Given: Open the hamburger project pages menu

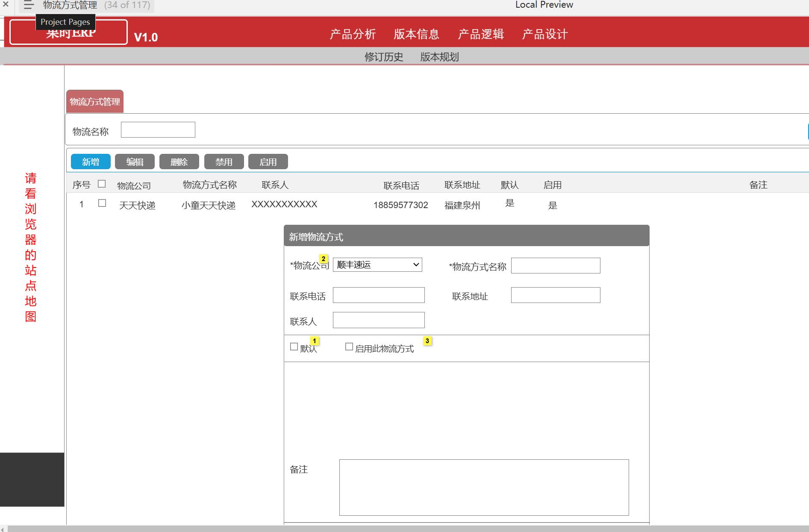Looking at the screenshot, I should (29, 5).
